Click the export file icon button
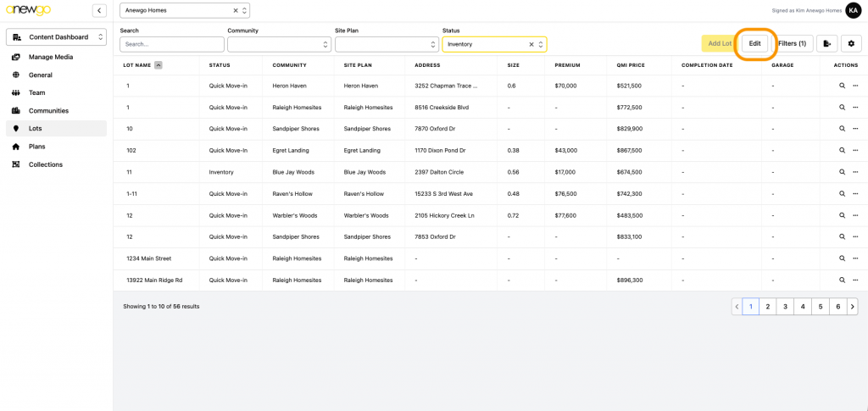 click(826, 43)
